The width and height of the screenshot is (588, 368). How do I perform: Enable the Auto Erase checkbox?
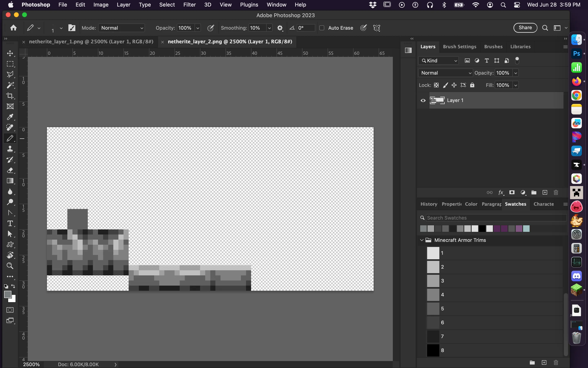coord(322,28)
